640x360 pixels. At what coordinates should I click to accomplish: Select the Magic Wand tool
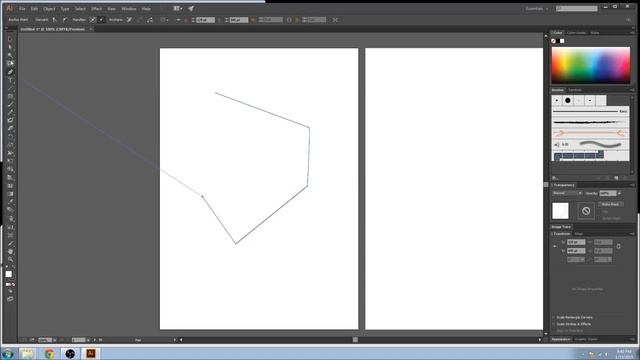tap(10, 56)
